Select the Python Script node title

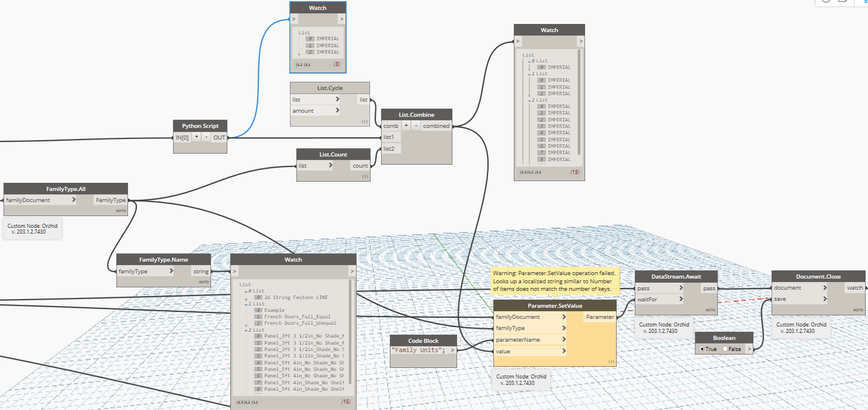(200, 126)
